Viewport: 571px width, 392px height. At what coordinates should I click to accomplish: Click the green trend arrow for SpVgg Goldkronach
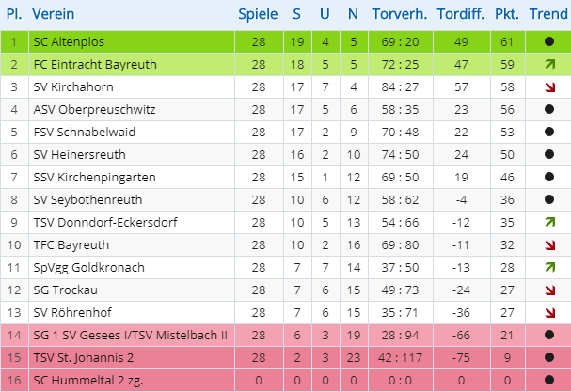point(548,268)
